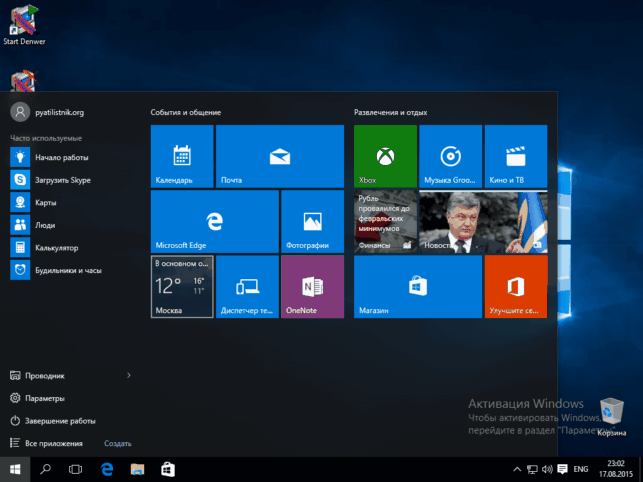Open the Groove Music tile

451,156
